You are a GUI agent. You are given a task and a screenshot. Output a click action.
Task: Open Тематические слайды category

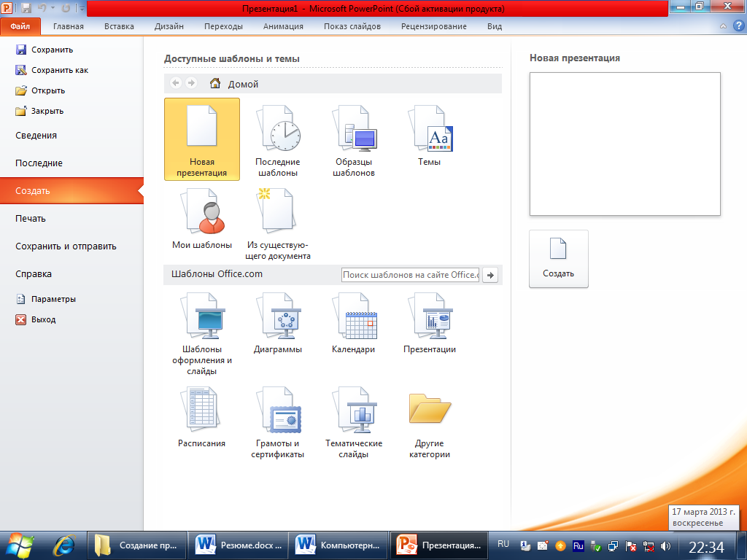click(354, 421)
